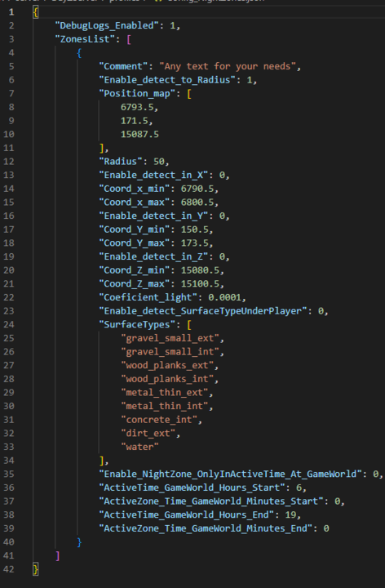The width and height of the screenshot is (385, 588).
Task: Click the "wood_planks_int" string
Action: pos(167,379)
